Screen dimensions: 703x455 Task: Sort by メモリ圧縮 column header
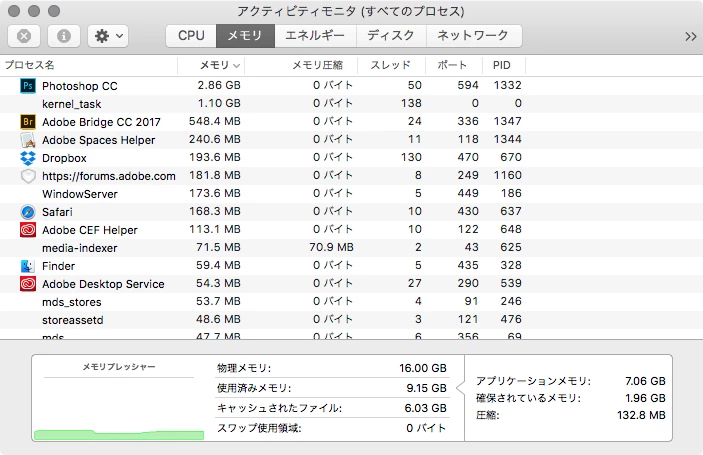click(x=301, y=65)
